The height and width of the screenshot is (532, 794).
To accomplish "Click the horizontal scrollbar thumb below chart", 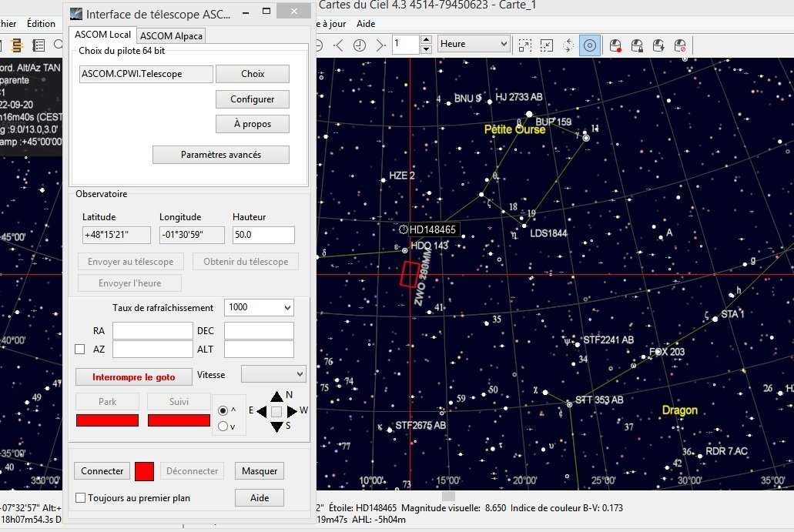I will point(449,496).
